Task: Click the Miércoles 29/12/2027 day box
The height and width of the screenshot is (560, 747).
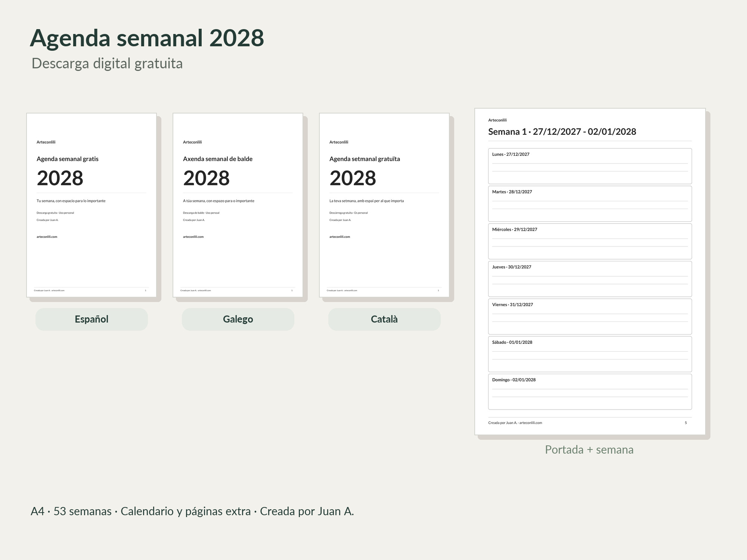Action: coord(590,241)
